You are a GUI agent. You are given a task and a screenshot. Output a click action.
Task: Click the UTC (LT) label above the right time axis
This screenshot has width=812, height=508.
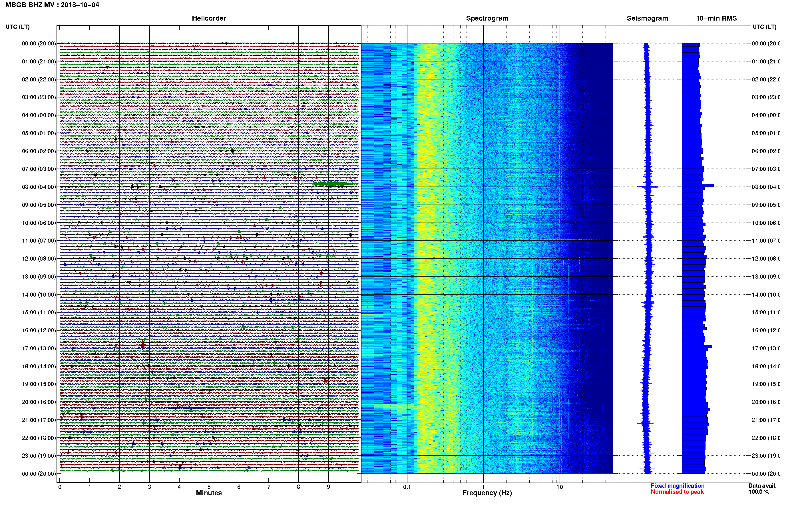point(764,27)
